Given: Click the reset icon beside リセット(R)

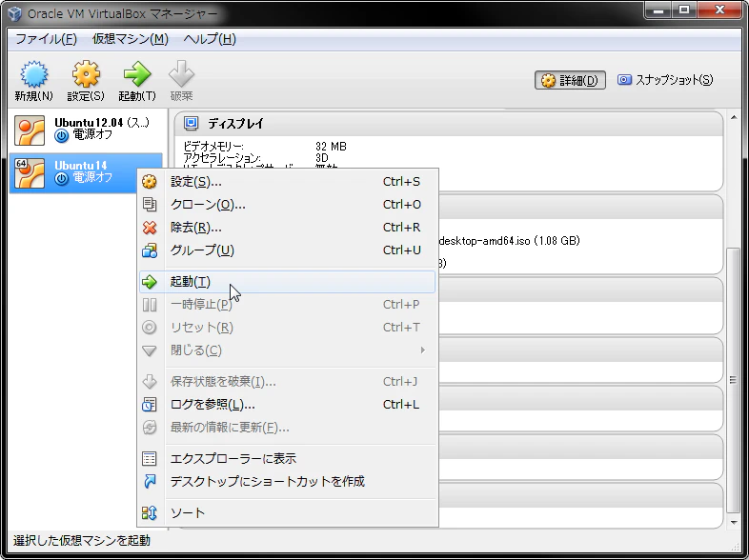Looking at the screenshot, I should [x=150, y=328].
